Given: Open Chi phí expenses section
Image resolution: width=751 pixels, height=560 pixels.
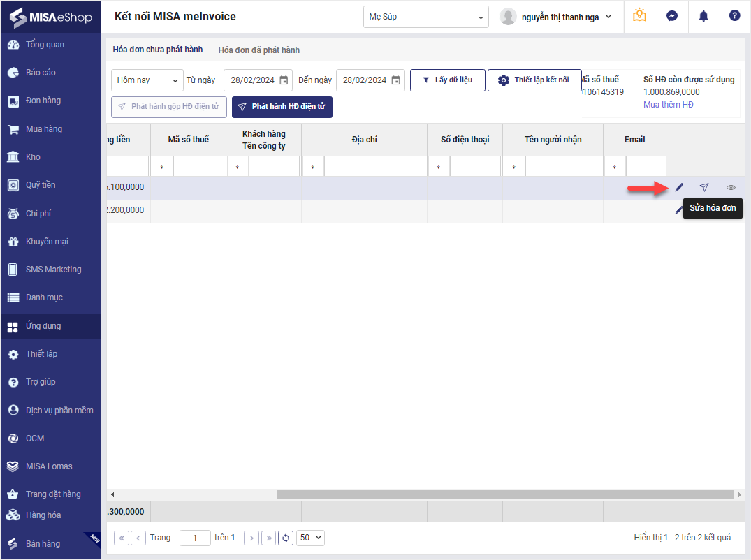Looking at the screenshot, I should 51,214.
